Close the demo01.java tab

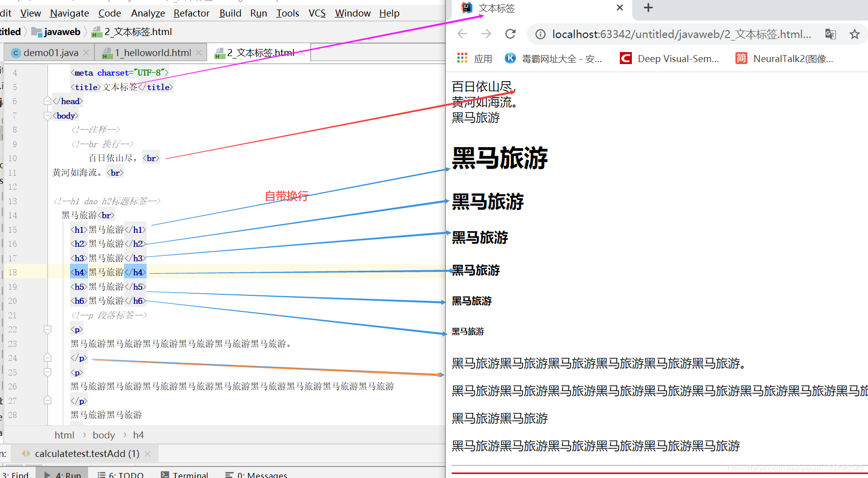(x=87, y=53)
